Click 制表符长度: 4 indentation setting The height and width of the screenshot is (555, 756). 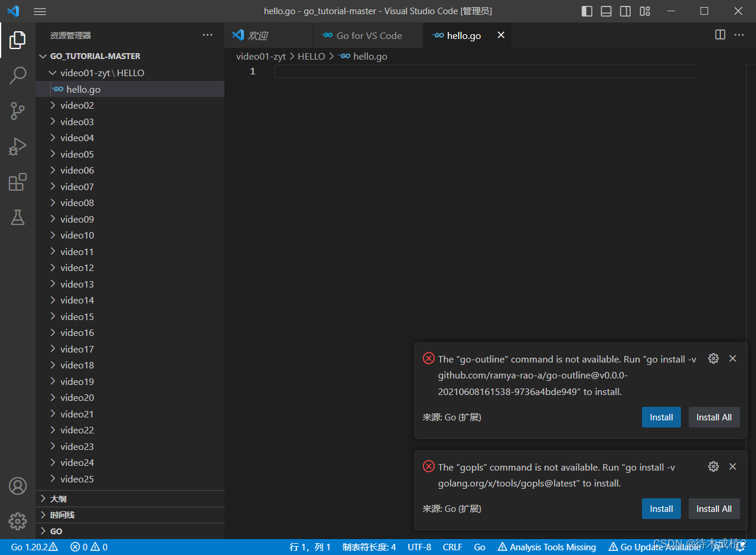tap(369, 547)
